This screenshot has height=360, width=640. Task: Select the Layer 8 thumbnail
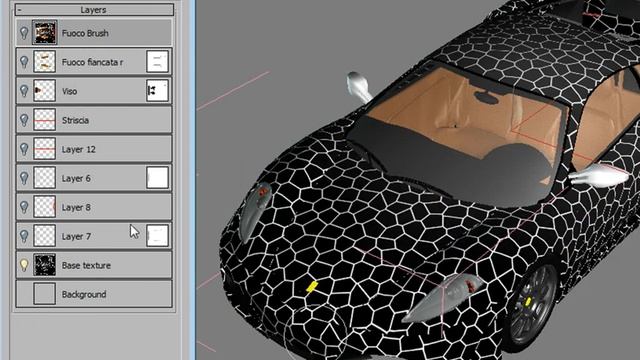pyautogui.click(x=44, y=207)
